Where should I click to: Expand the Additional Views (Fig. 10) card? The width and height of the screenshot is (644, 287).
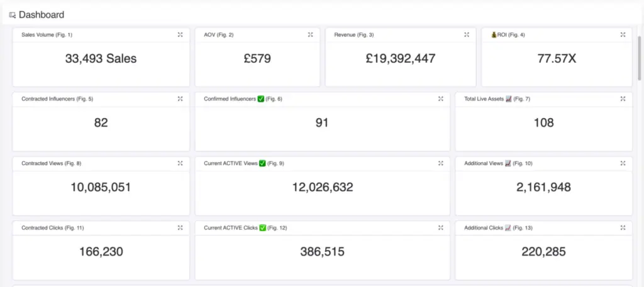pyautogui.click(x=623, y=163)
